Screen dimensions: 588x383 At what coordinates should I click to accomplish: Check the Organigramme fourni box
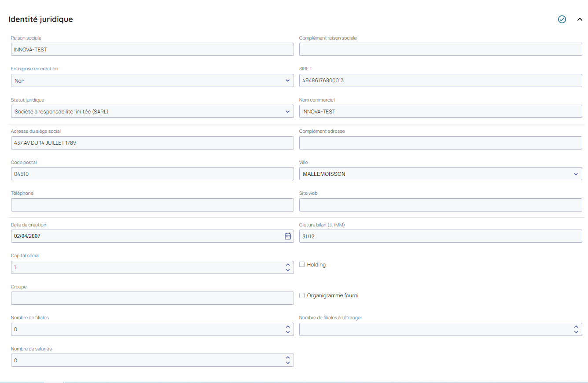302,295
